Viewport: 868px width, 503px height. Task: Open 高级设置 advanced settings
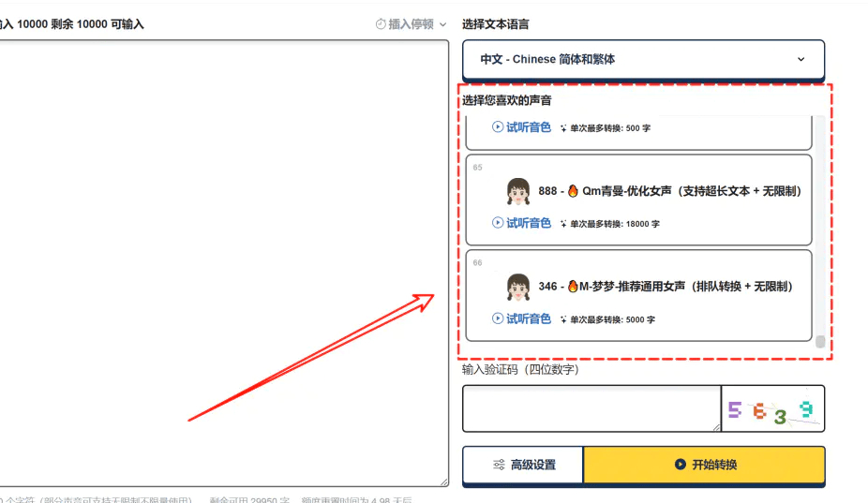(x=523, y=465)
